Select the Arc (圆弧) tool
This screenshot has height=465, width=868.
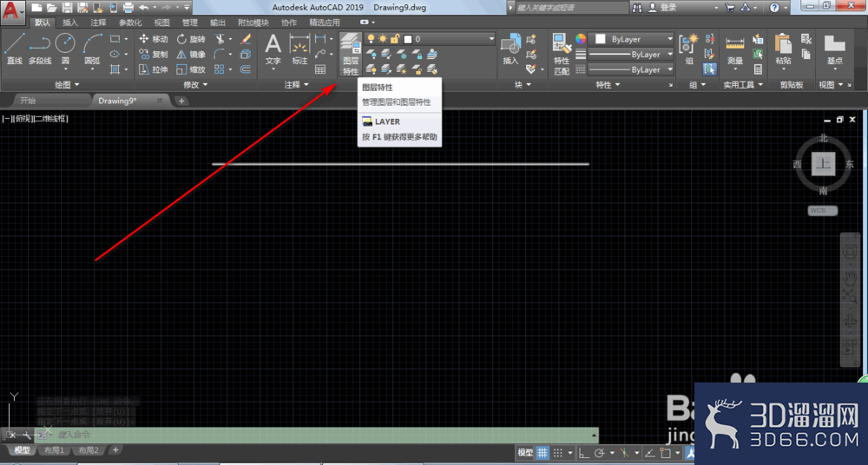[93, 49]
